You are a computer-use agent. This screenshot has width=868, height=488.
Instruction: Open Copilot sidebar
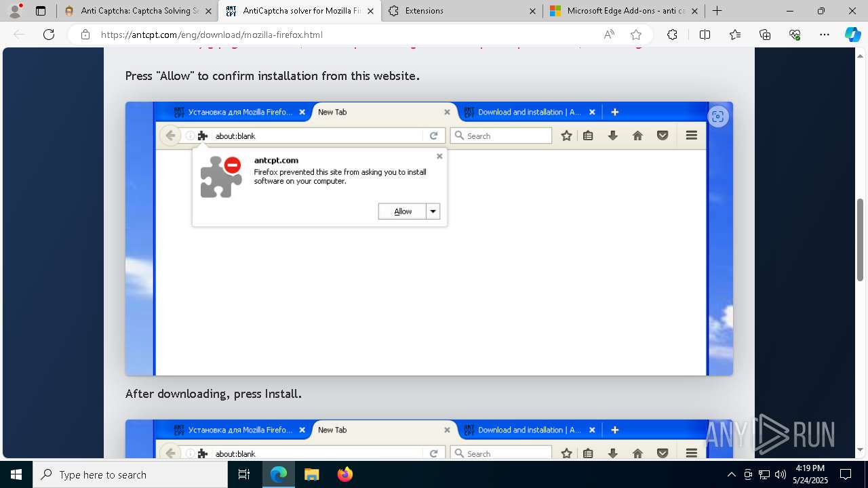click(x=852, y=35)
